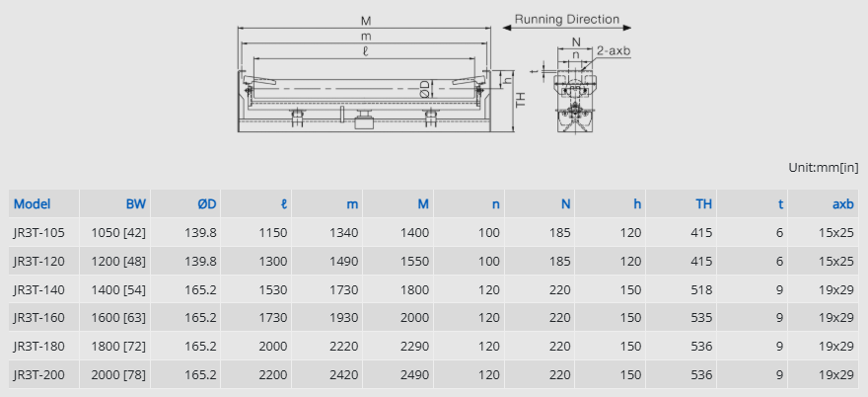Screen dimensions: 868x397
Task: Click the axb column header
Action: [842, 204]
